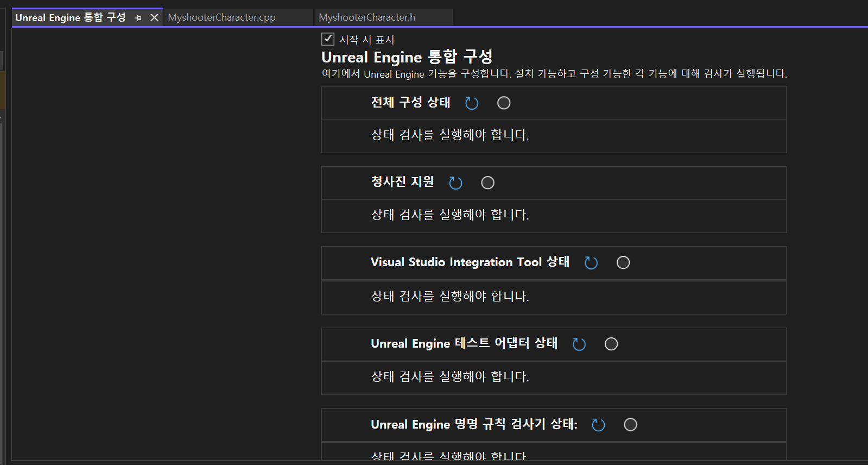868x465 pixels.
Task: Click the 전체 구성 상태 heading
Action: pyautogui.click(x=410, y=102)
